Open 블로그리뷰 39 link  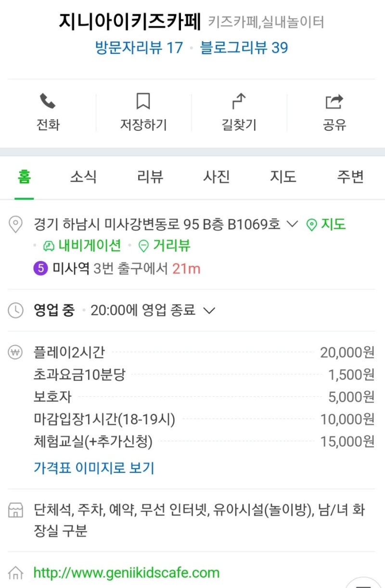[244, 48]
